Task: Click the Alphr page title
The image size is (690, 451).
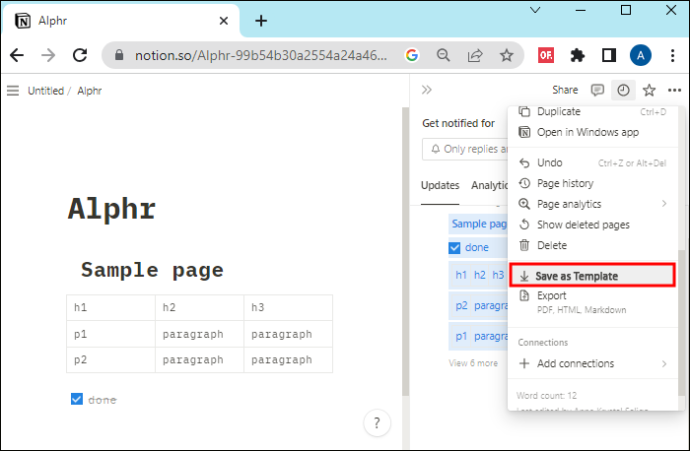Action: 112,209
